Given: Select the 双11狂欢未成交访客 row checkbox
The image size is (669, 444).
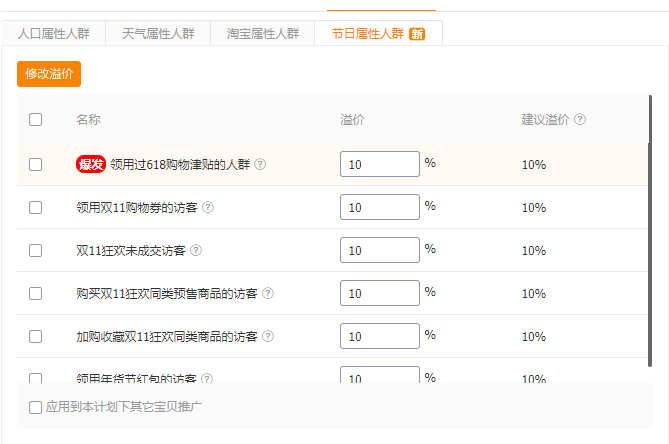Looking at the screenshot, I should (x=36, y=251).
